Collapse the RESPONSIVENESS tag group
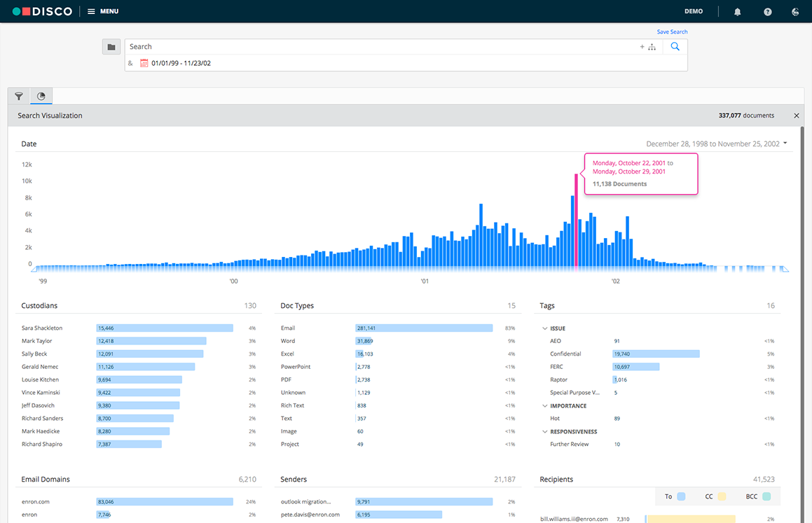 click(544, 432)
